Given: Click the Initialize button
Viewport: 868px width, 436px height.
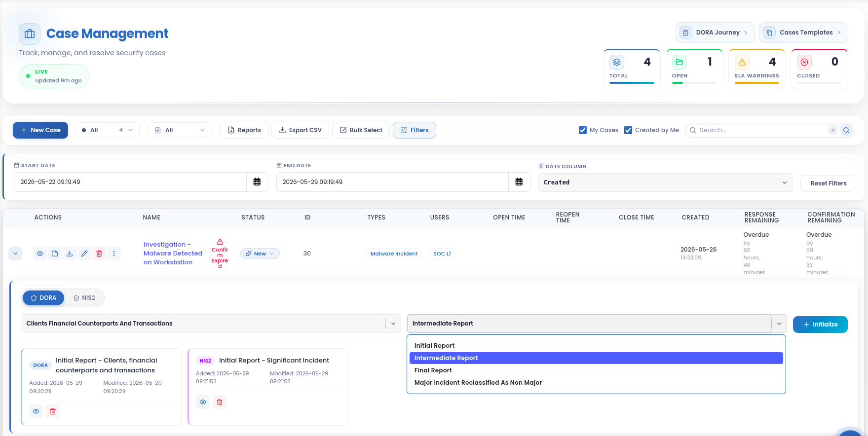Looking at the screenshot, I should [820, 325].
